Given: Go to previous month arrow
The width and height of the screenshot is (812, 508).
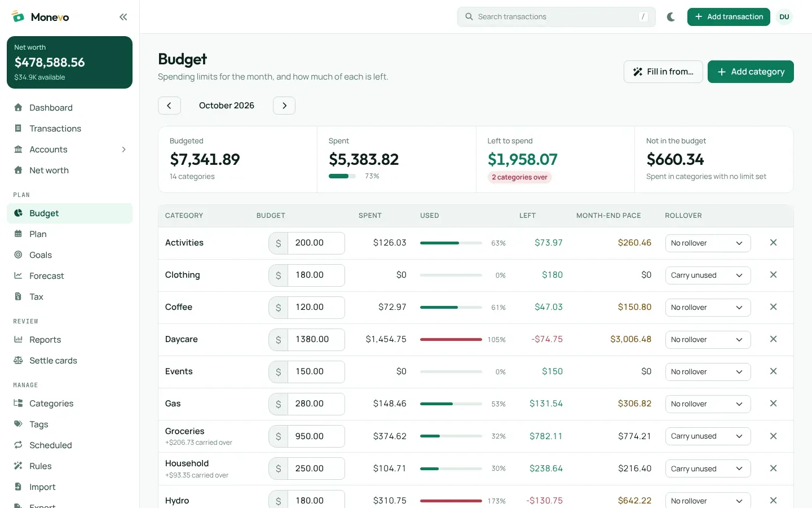Looking at the screenshot, I should (x=169, y=106).
